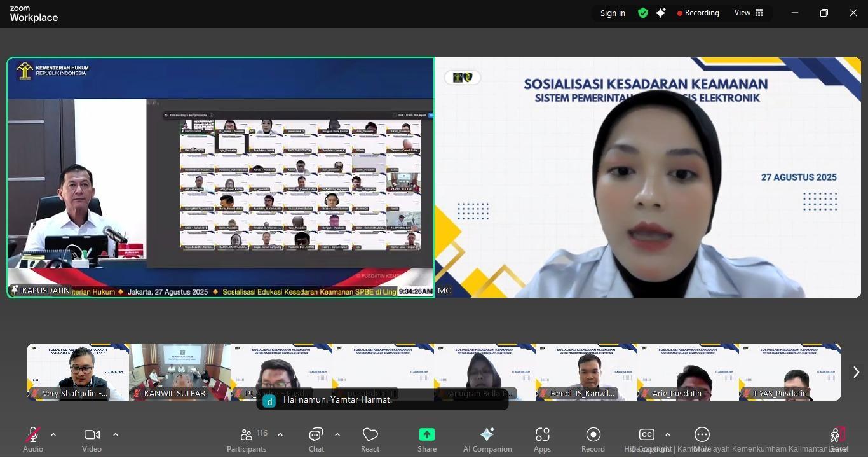Click Zoom Workplace logo

(34, 14)
